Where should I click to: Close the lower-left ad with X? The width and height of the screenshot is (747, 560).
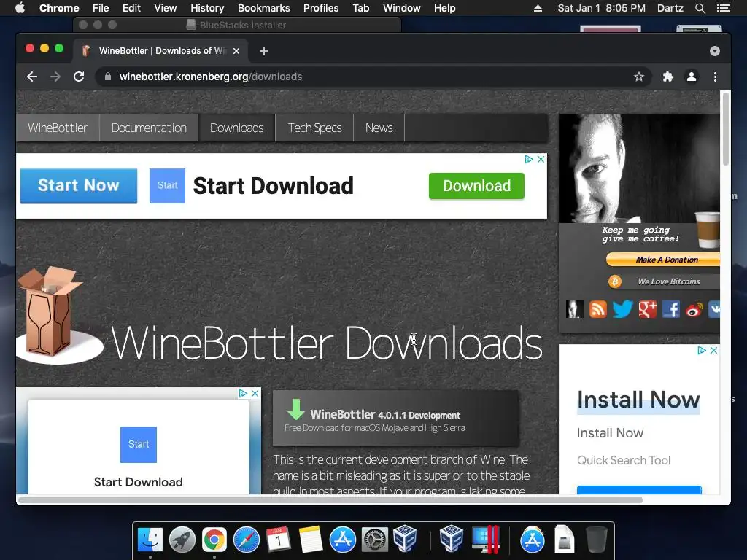(x=255, y=393)
